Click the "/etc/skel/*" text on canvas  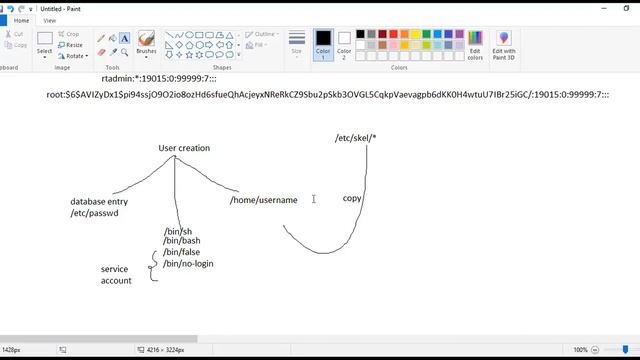(356, 138)
